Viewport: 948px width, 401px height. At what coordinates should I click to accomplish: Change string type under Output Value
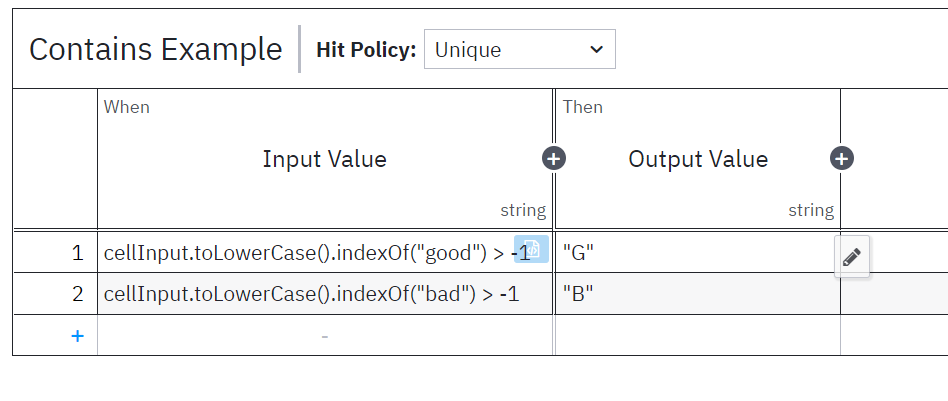coord(811,210)
